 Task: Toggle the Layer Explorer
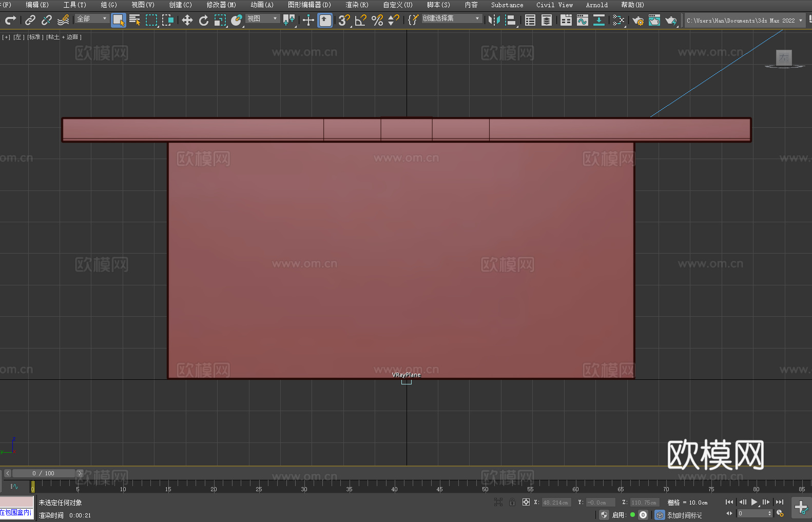click(x=547, y=20)
